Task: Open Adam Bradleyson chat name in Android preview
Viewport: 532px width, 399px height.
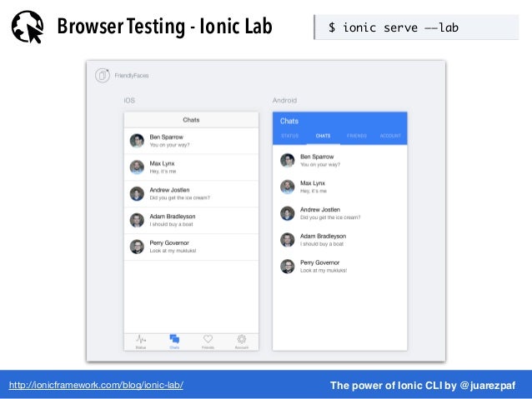Action: click(323, 236)
